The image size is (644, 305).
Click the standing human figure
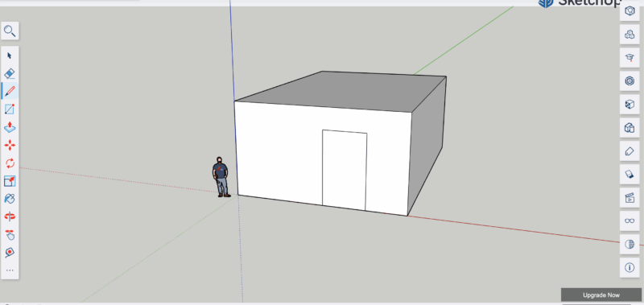pos(221,177)
